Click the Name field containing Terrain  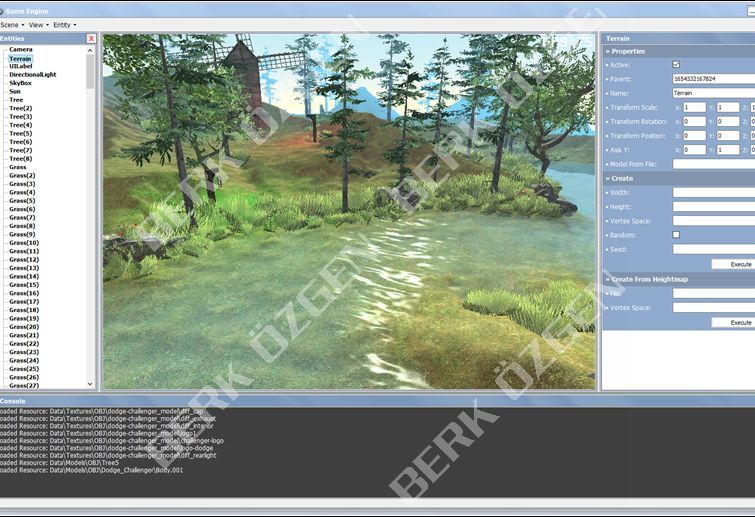pos(714,93)
